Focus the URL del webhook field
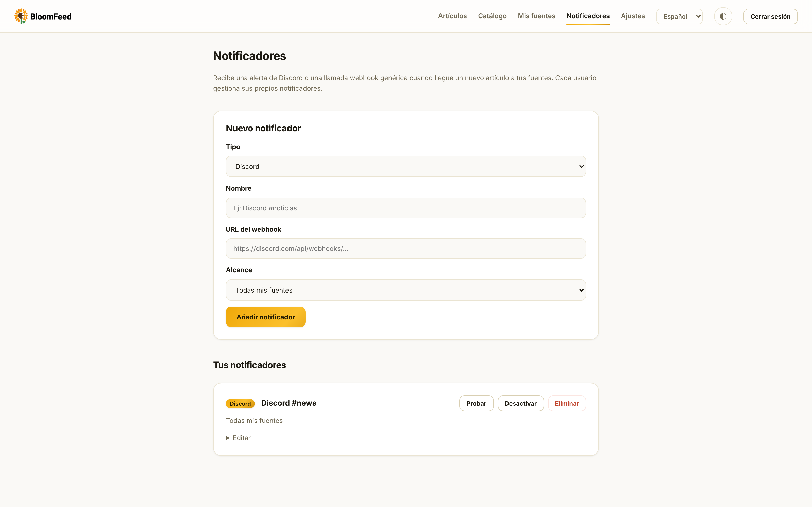The image size is (812, 507). [x=406, y=248]
